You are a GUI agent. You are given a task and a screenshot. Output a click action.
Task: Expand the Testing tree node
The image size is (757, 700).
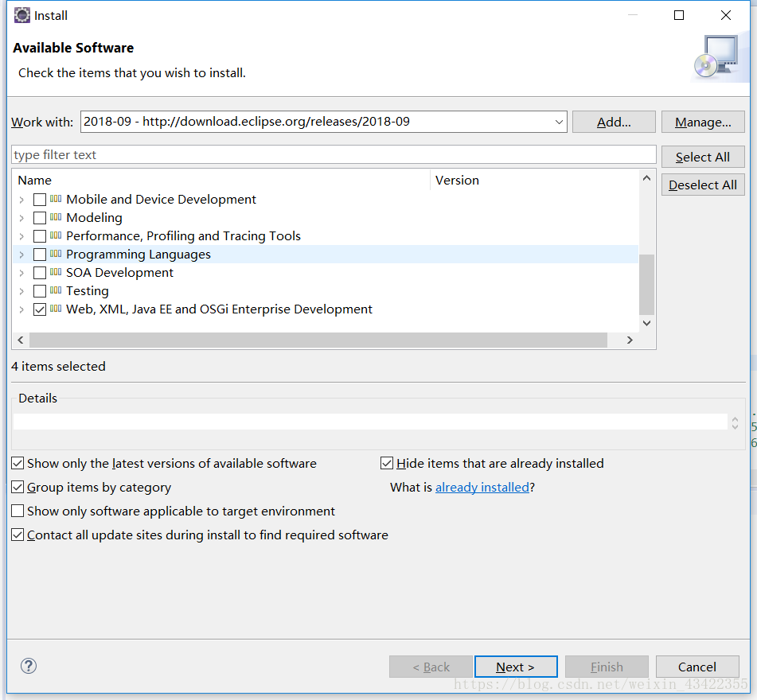[21, 291]
